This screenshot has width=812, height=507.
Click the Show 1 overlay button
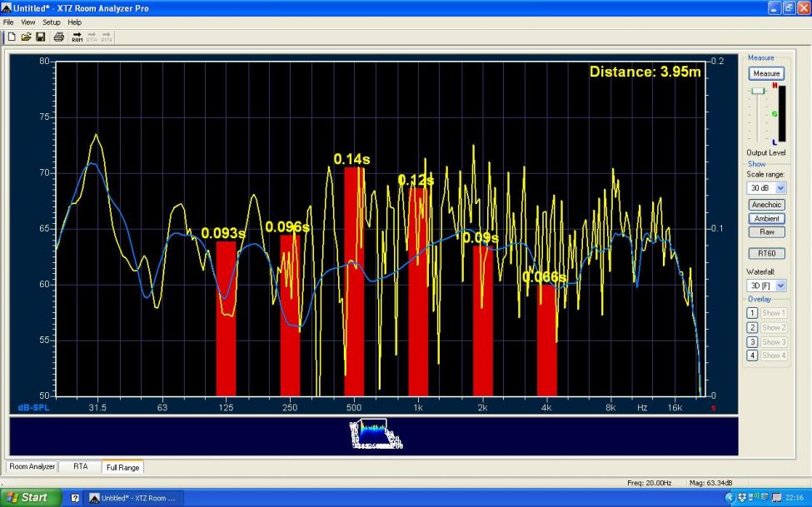pos(774,313)
